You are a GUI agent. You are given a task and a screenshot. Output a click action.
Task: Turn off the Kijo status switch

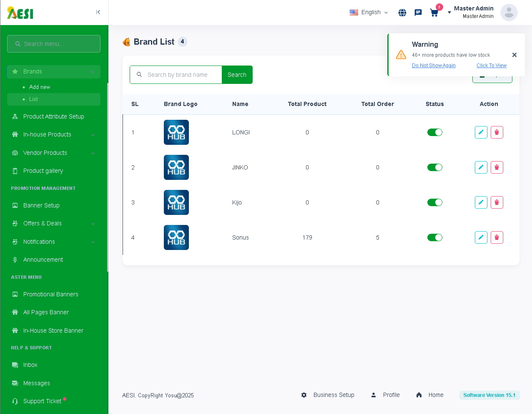click(x=434, y=202)
